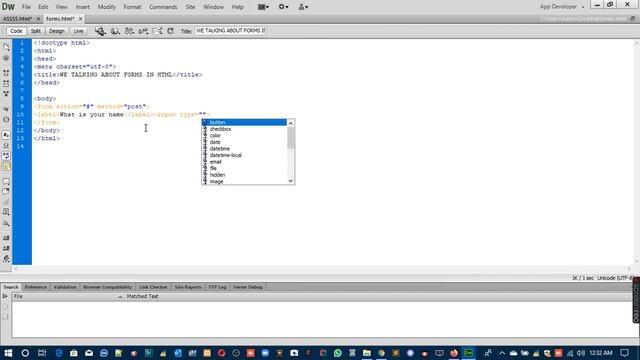
Task: Switch to Split view
Action: click(36, 31)
